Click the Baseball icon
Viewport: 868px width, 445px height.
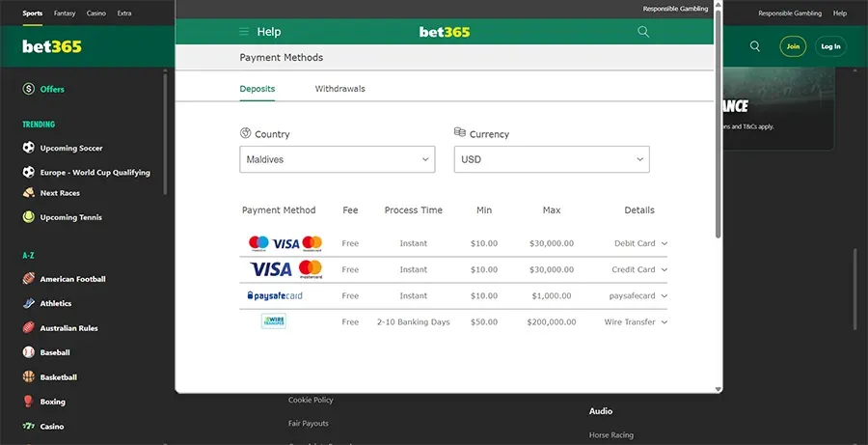pyautogui.click(x=28, y=352)
